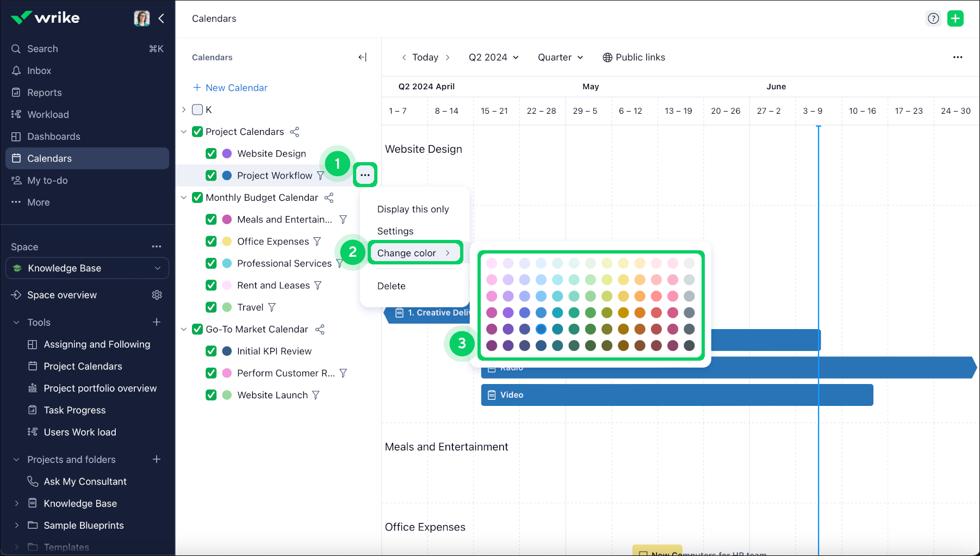Enable the K calendar checkbox
Image resolution: width=980 pixels, height=556 pixels.
tap(197, 109)
